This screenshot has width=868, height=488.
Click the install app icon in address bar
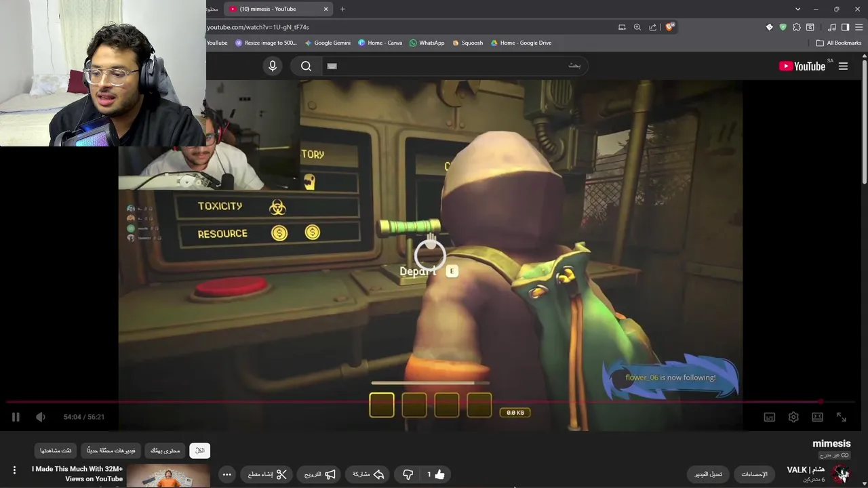coord(622,27)
